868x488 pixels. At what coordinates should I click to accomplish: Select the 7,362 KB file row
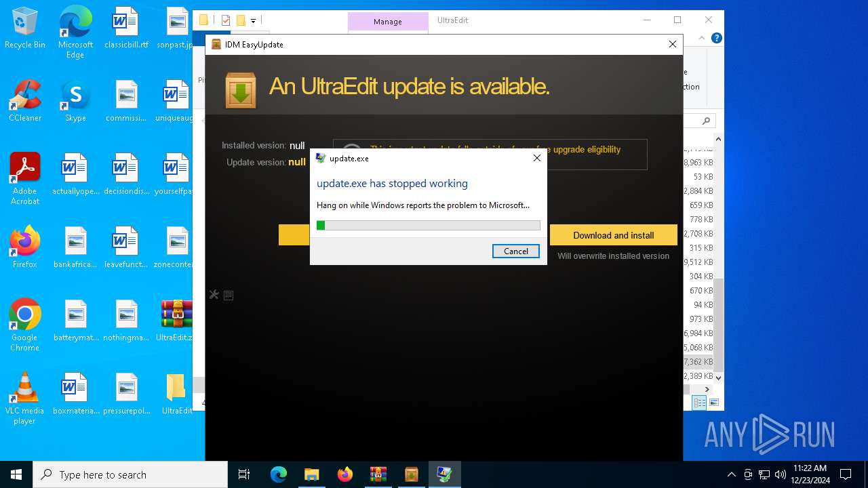[x=698, y=362]
